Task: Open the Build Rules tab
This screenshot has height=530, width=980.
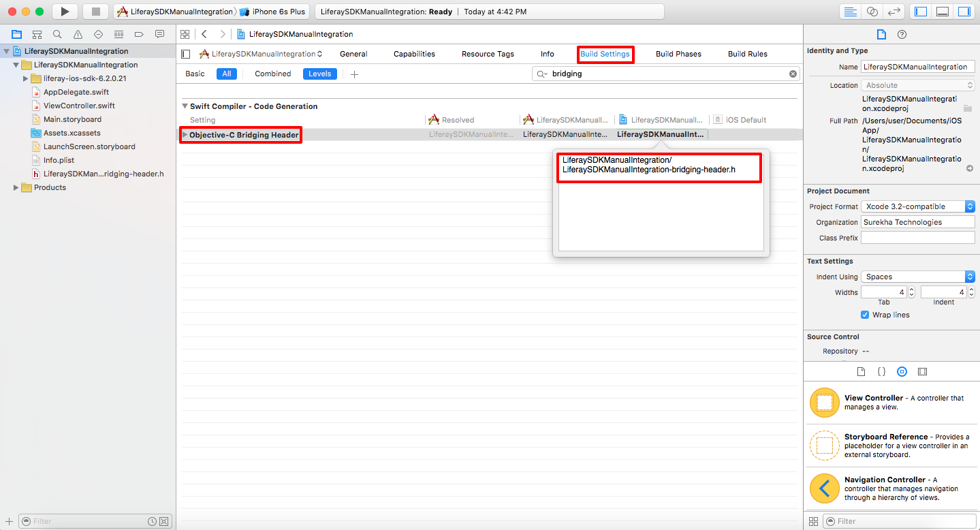Action: [x=748, y=54]
